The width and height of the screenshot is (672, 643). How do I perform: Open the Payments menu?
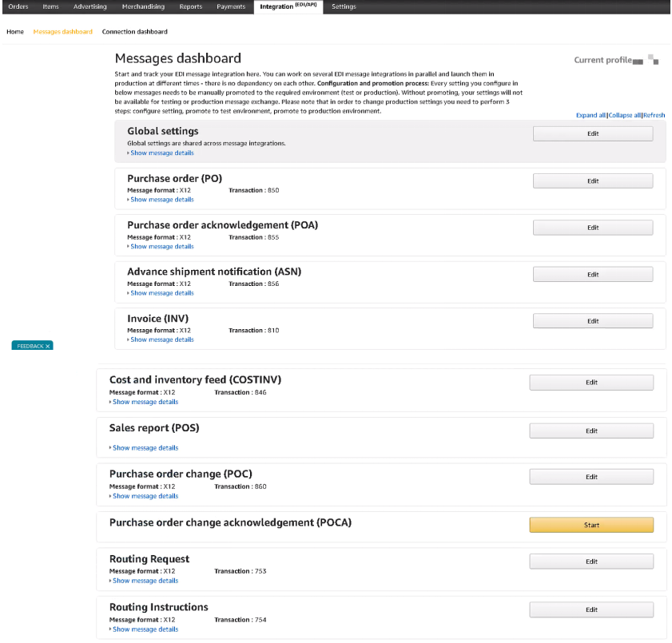(x=231, y=6)
